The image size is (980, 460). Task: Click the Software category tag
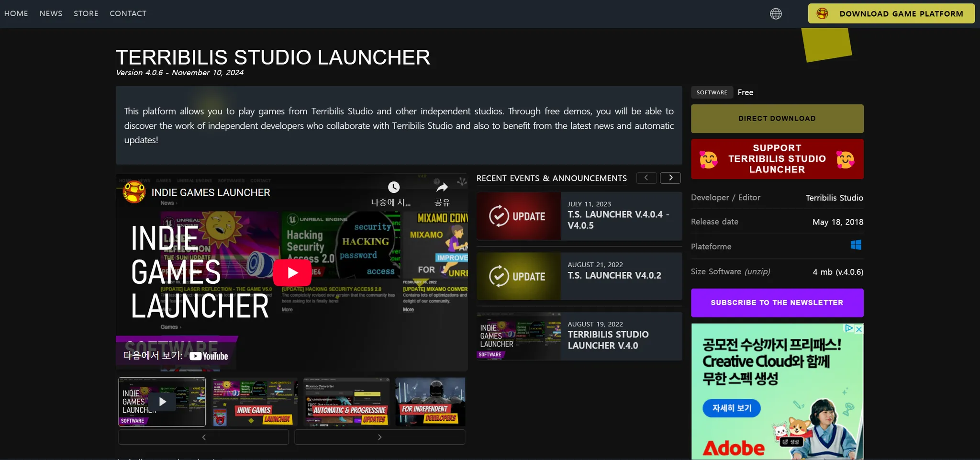tap(712, 92)
